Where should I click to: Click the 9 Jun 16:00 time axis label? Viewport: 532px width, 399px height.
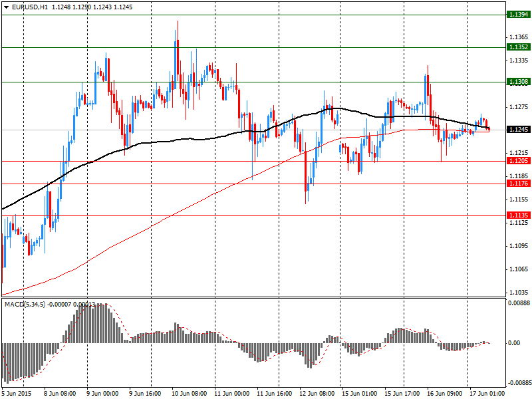tap(145, 394)
